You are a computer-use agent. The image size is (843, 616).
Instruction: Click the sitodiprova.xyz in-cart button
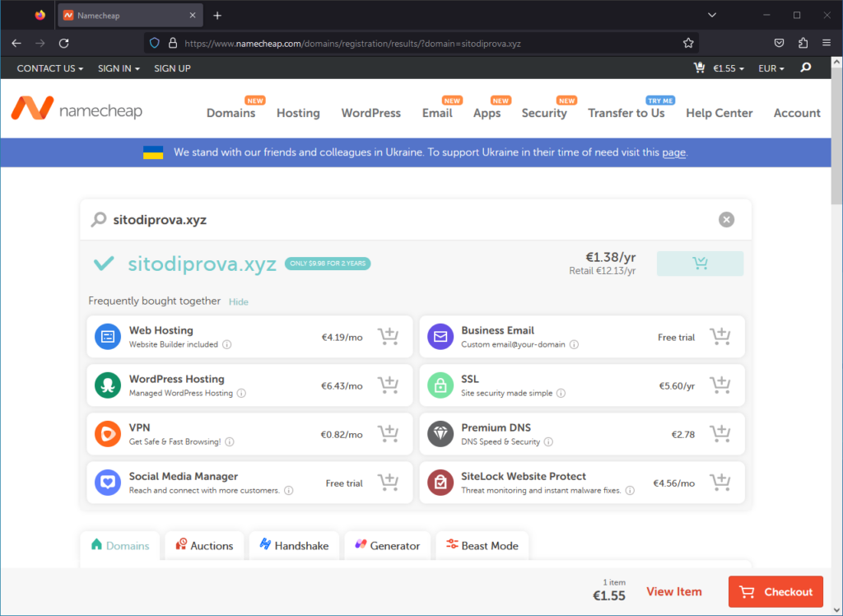tap(700, 264)
